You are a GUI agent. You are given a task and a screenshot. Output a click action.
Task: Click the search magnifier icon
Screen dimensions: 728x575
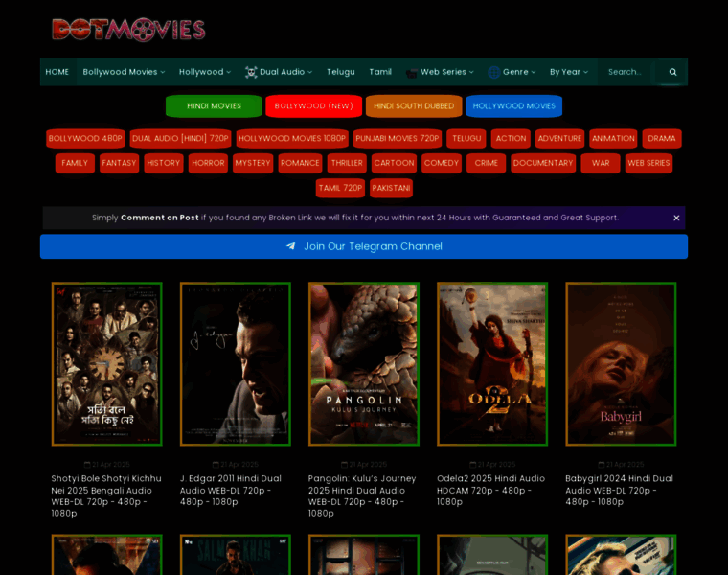(672, 72)
